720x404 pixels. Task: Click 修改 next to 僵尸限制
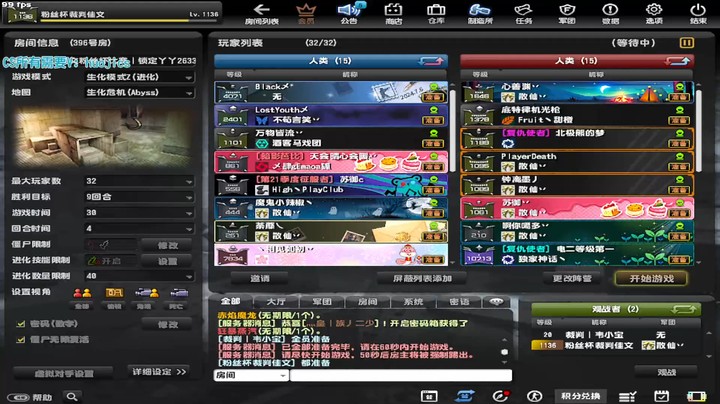point(167,246)
